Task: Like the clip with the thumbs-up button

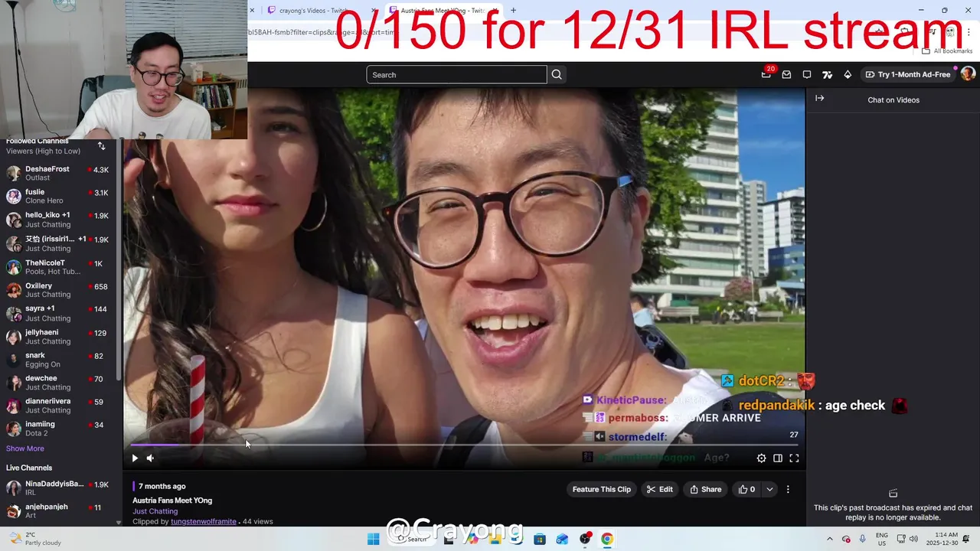Action: (746, 489)
